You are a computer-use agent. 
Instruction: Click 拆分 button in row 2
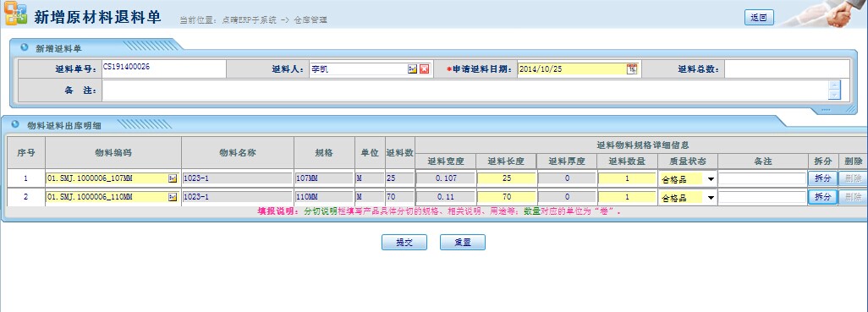pos(822,197)
